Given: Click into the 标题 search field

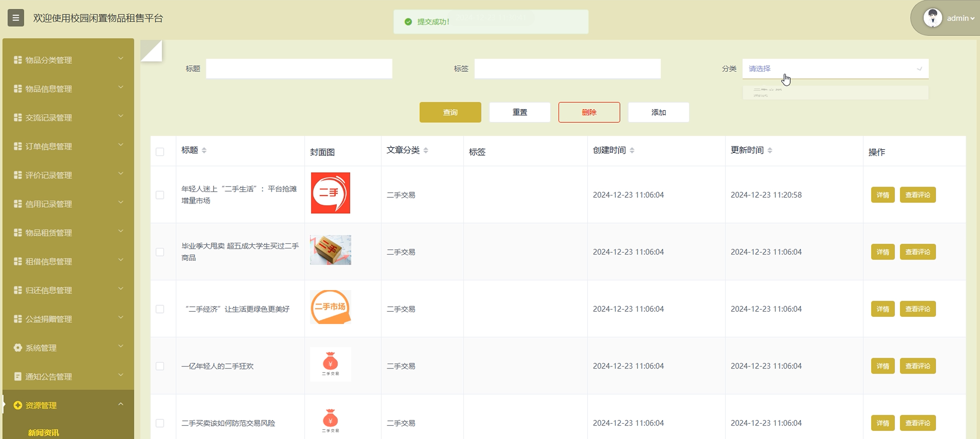Looking at the screenshot, I should tap(299, 69).
